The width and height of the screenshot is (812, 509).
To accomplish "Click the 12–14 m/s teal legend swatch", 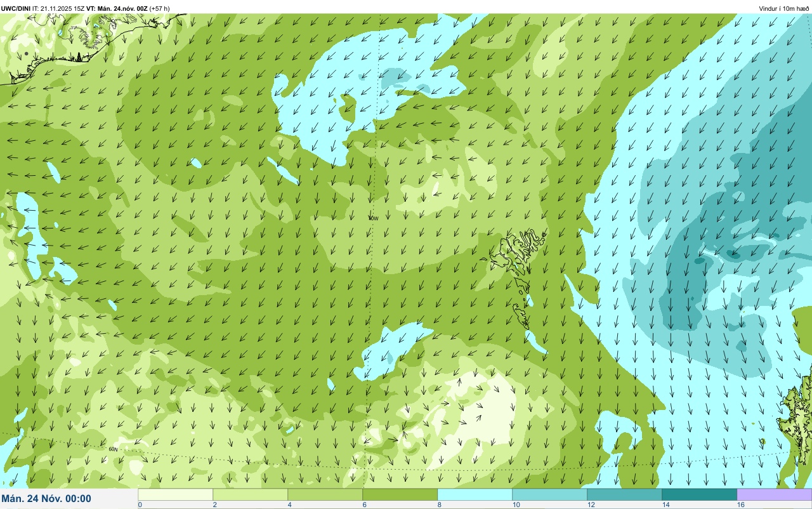I will (625, 494).
